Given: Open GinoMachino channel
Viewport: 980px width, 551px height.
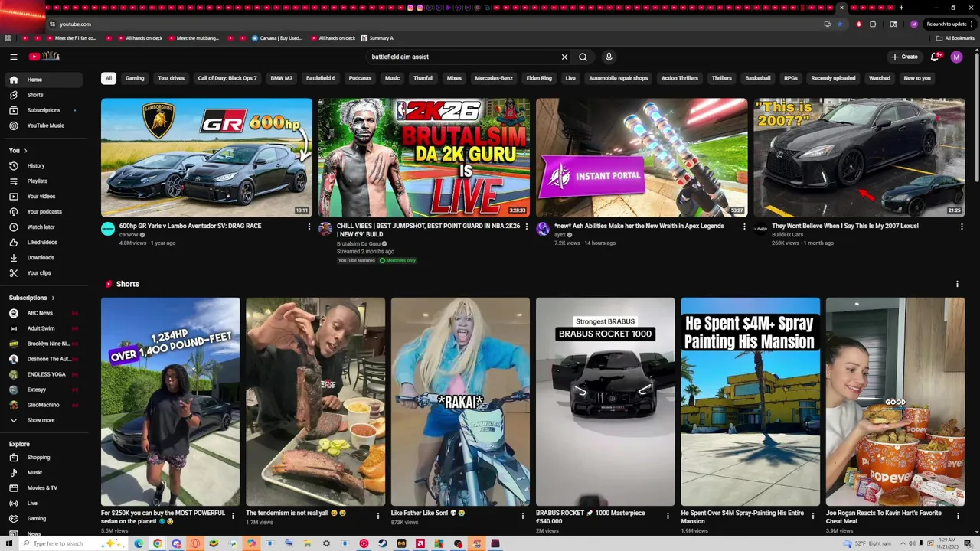Looking at the screenshot, I should pyautogui.click(x=43, y=405).
